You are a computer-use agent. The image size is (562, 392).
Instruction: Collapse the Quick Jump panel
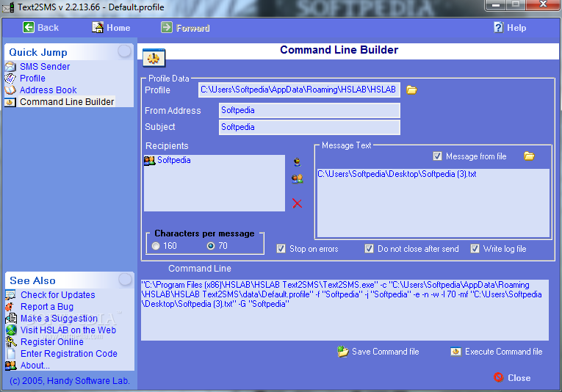point(124,51)
